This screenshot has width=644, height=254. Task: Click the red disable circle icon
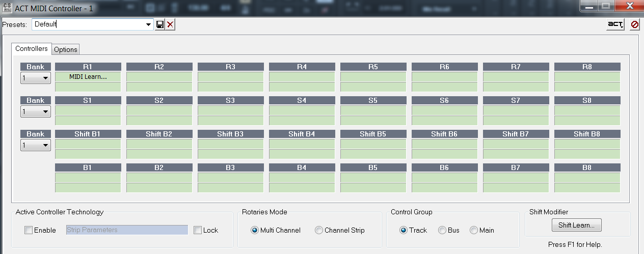tap(634, 24)
